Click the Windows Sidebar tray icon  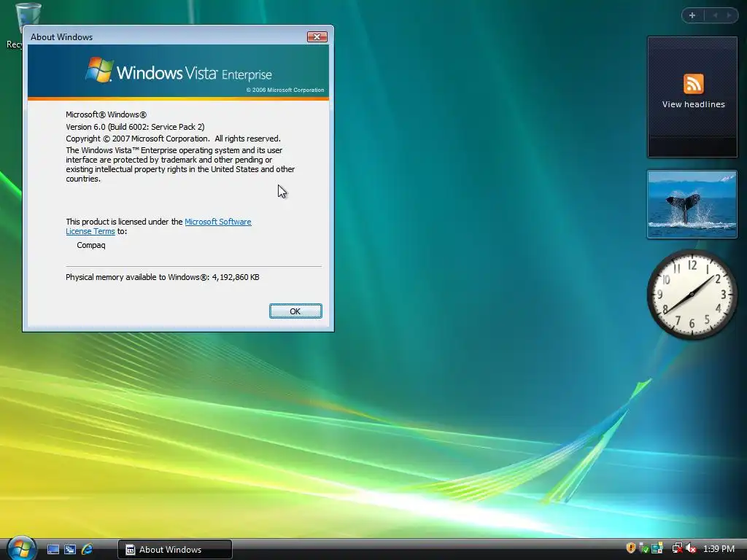[657, 548]
